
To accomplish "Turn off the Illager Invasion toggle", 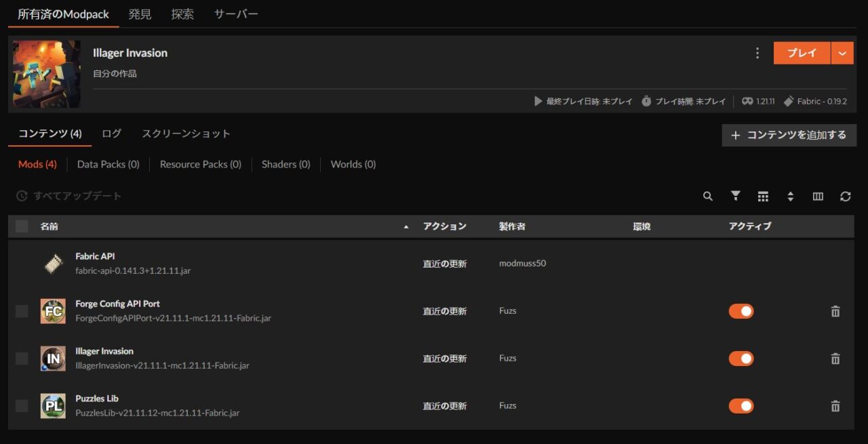I will tap(741, 358).
